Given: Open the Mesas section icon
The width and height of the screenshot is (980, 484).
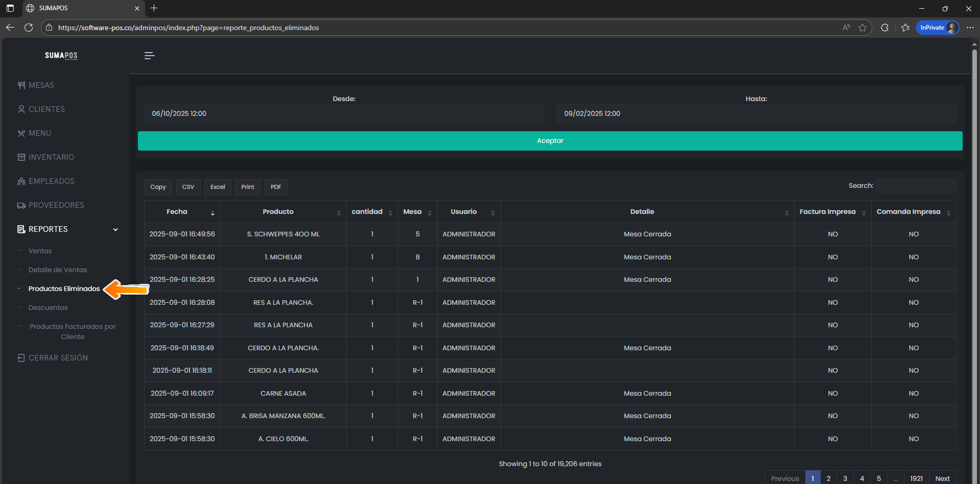Looking at the screenshot, I should point(21,85).
